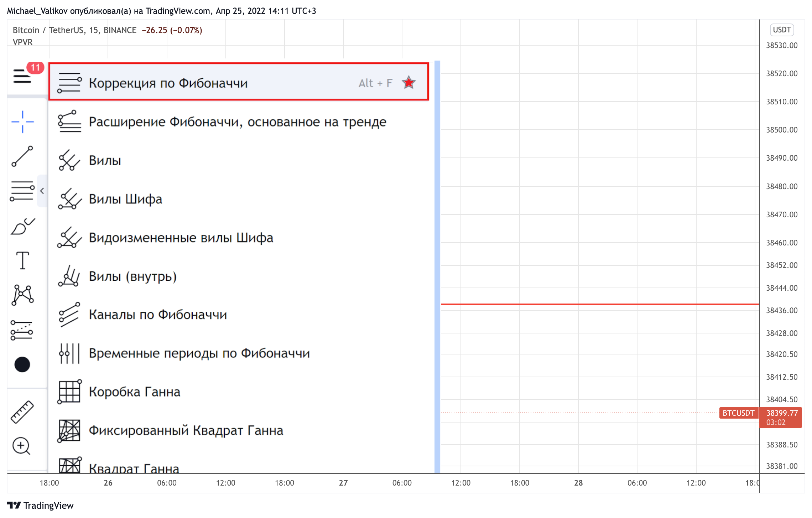Select the Measure ruler tool
Image resolution: width=812 pixels, height=518 pixels.
22,411
